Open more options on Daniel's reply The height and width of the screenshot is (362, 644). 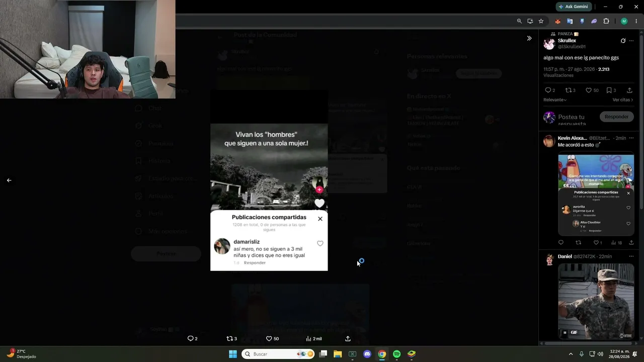point(631,256)
